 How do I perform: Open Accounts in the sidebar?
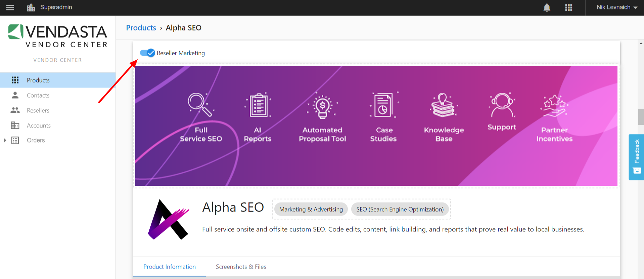tap(58, 125)
